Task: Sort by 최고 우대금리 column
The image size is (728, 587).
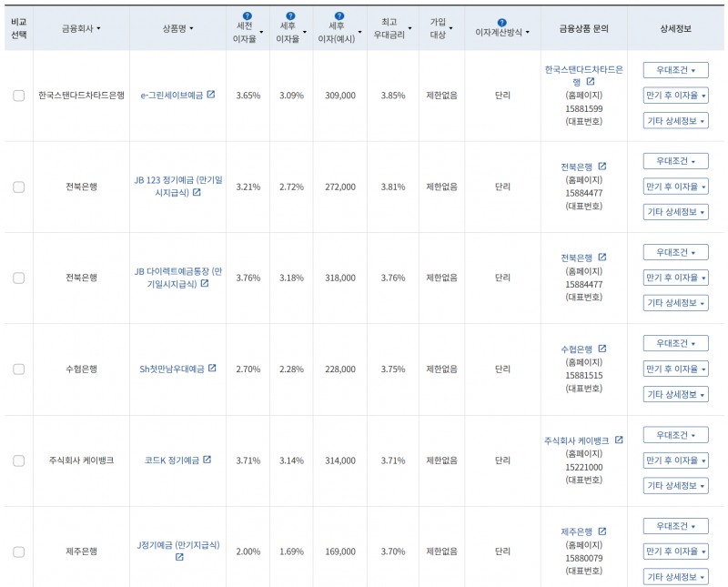Action: (393, 28)
